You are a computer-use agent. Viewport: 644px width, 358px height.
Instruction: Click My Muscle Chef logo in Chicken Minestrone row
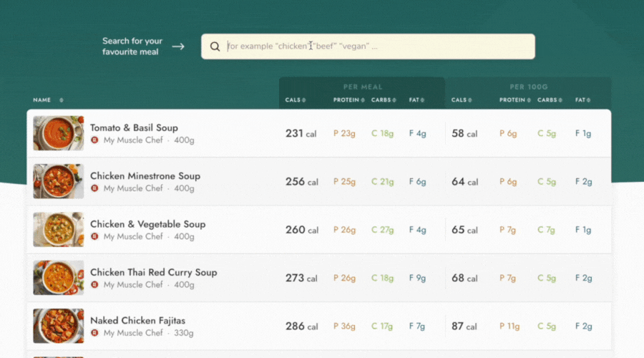coord(94,188)
